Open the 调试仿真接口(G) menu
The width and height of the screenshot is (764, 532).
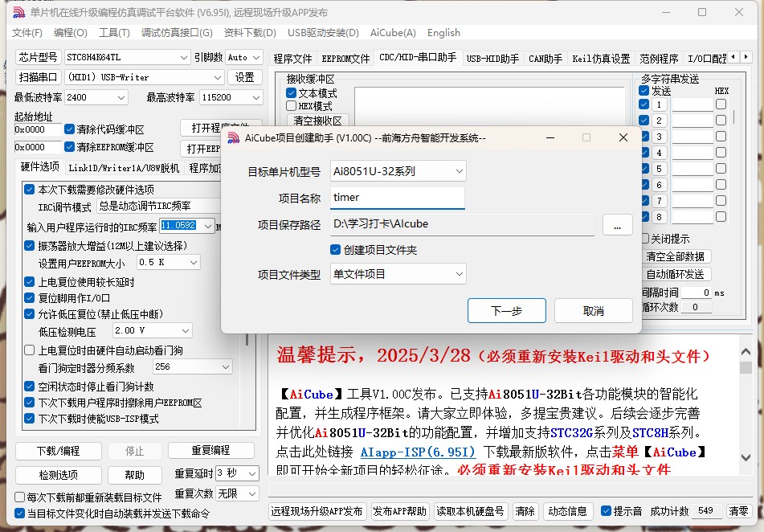coord(177,33)
